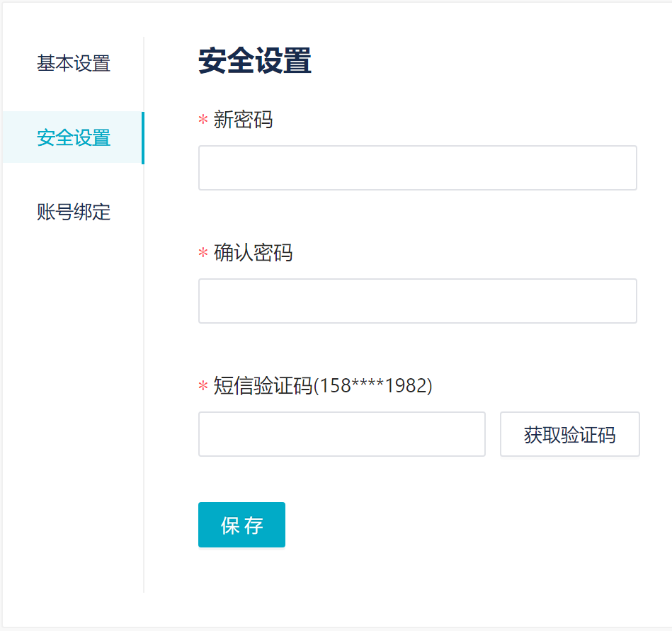This screenshot has width=672, height=631.
Task: Switch to the 账号绑定 tab
Action: 74,212
